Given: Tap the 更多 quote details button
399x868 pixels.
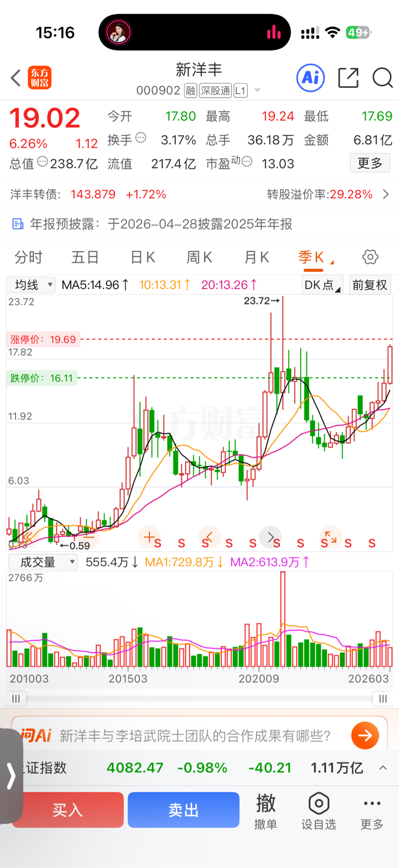Looking at the screenshot, I should pos(370,163).
